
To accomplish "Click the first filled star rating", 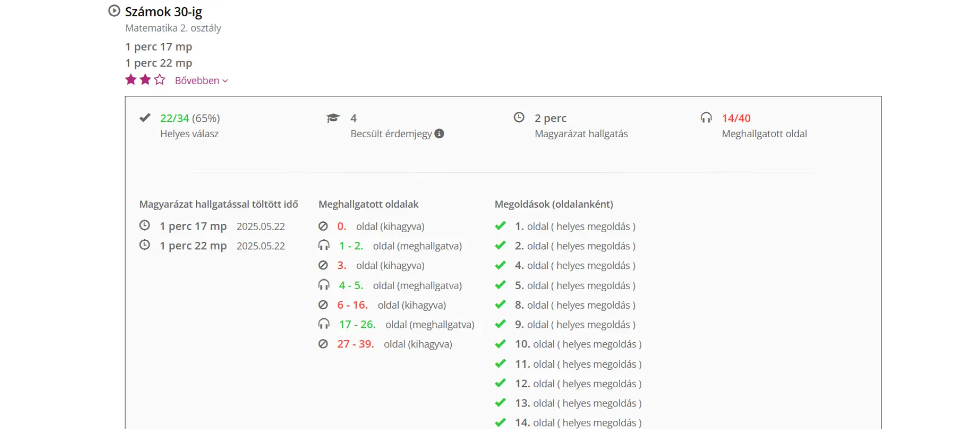I will point(131,80).
